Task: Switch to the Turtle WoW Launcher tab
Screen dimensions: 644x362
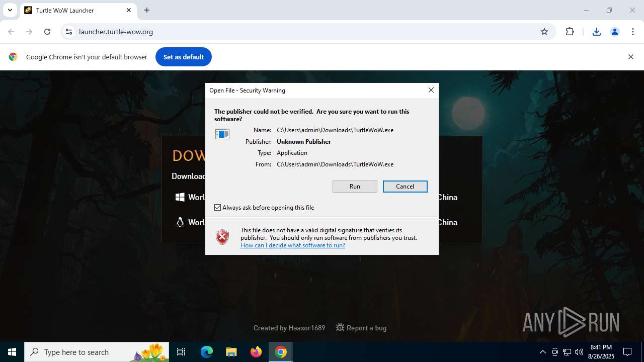Action: coord(78,10)
